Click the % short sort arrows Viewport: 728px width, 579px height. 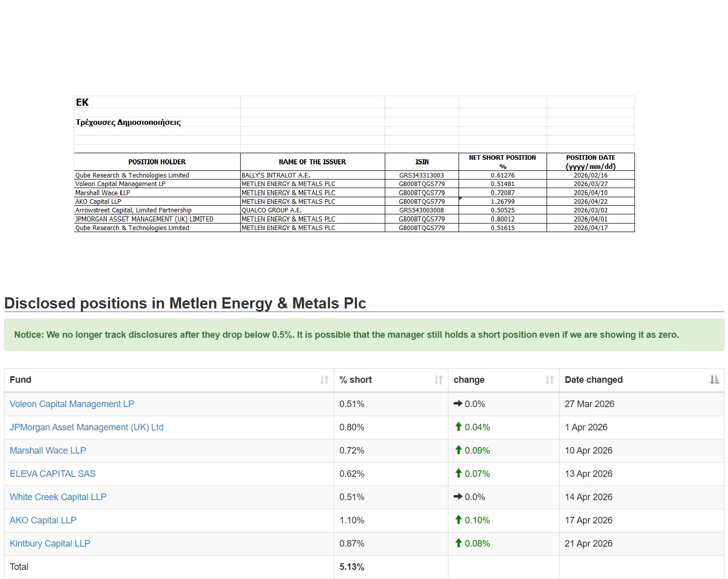point(438,380)
